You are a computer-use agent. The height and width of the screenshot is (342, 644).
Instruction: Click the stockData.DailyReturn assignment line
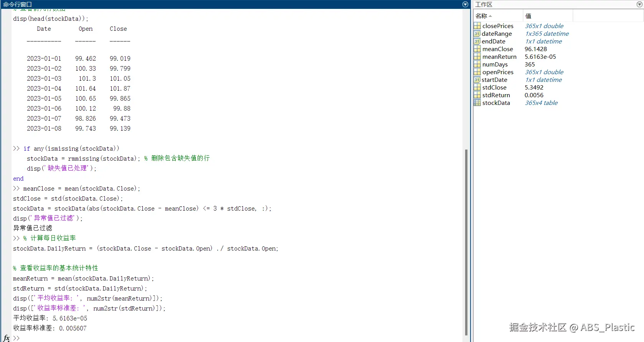point(145,249)
